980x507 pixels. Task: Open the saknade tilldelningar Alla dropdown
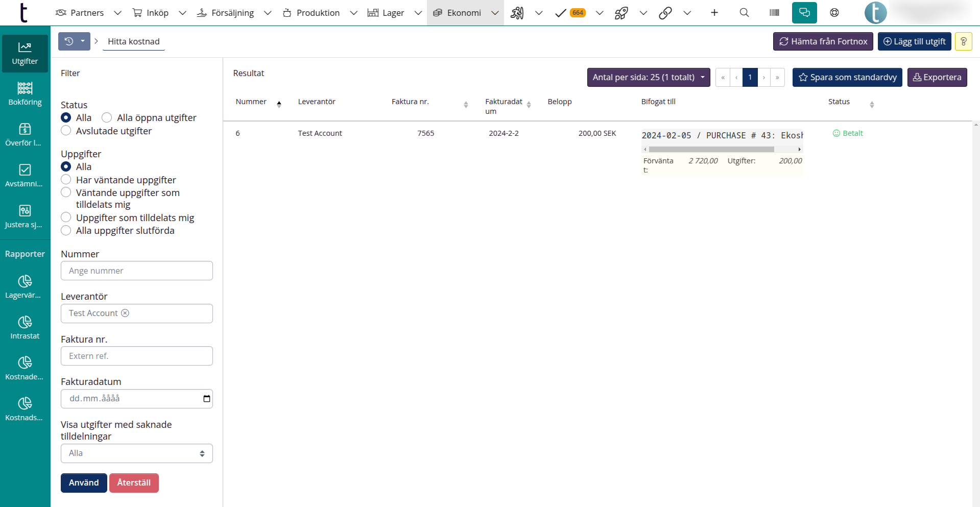tap(136, 453)
